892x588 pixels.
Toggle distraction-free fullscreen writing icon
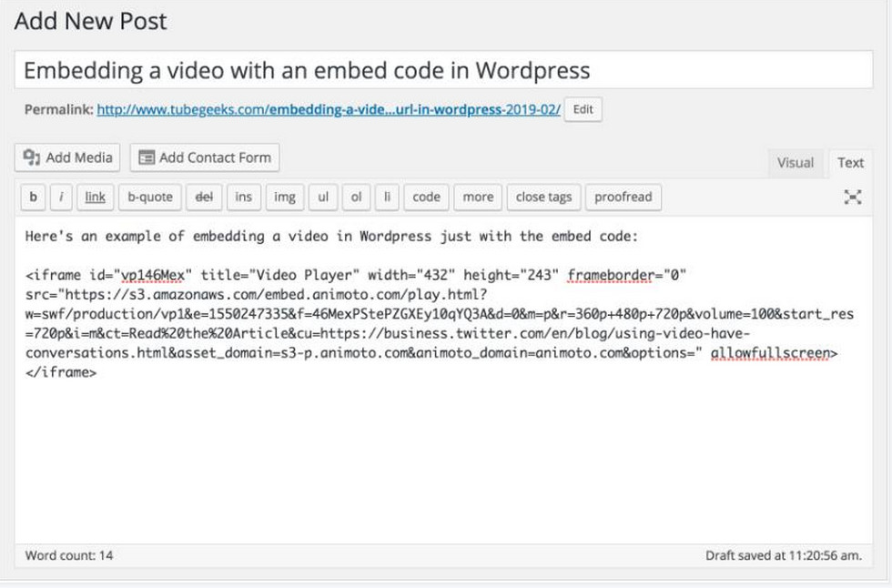tap(852, 197)
